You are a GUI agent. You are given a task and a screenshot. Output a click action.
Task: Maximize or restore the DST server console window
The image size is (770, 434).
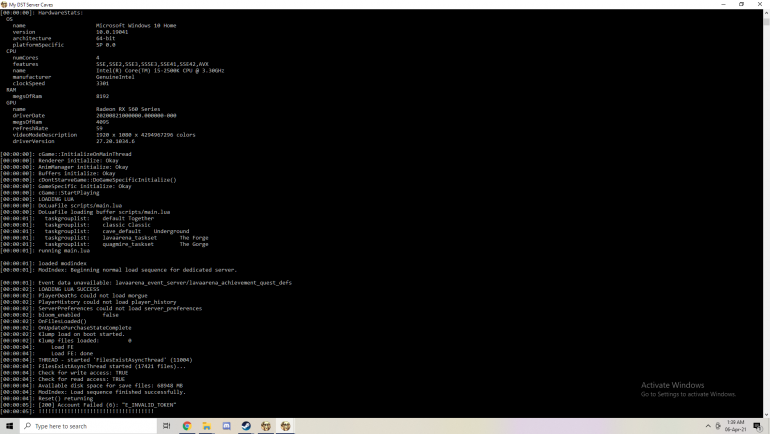[740, 4]
